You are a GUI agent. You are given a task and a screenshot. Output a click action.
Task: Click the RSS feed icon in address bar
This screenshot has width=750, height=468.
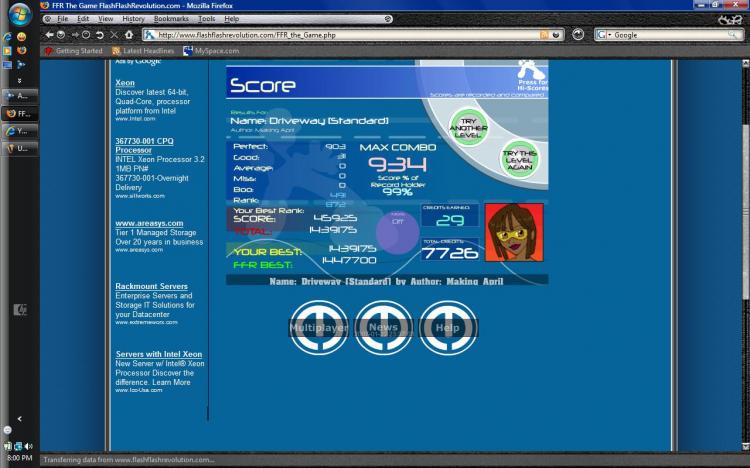(543, 35)
